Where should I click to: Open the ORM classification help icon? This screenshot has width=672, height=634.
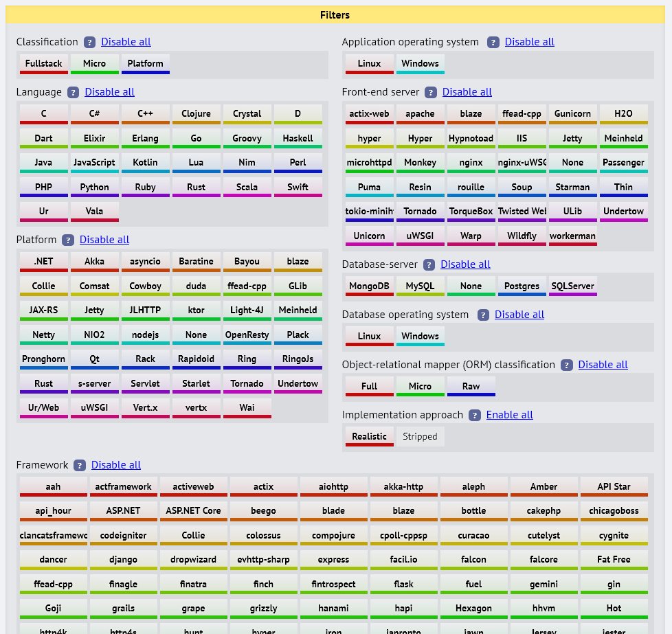pyautogui.click(x=566, y=365)
